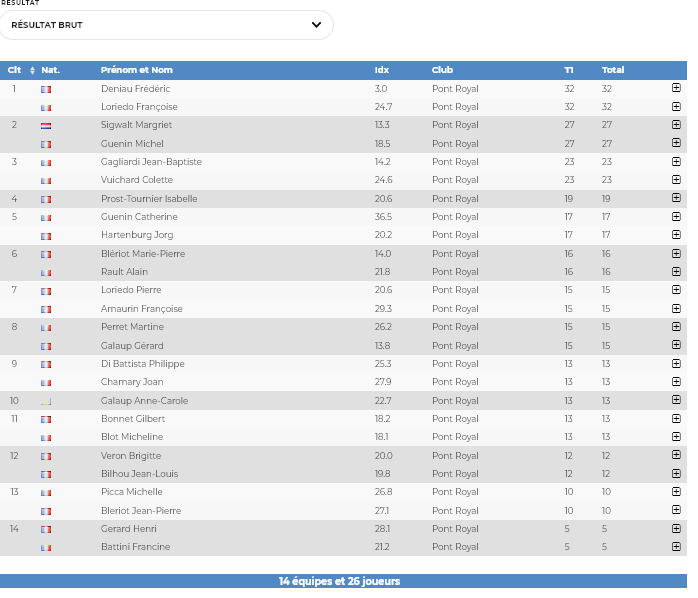Image resolution: width=698 pixels, height=598 pixels.
Task: Click rank number 7 in ranking column
Action: click(14, 290)
